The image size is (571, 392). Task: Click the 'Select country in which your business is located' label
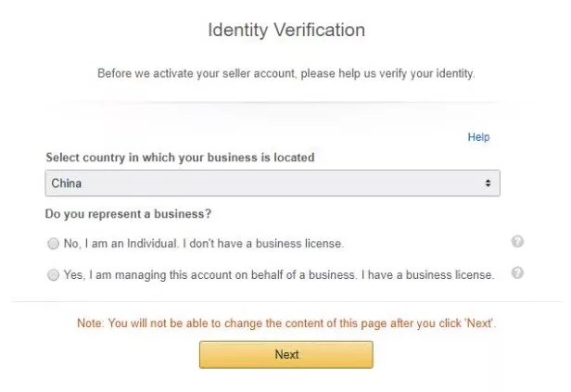[x=179, y=158]
